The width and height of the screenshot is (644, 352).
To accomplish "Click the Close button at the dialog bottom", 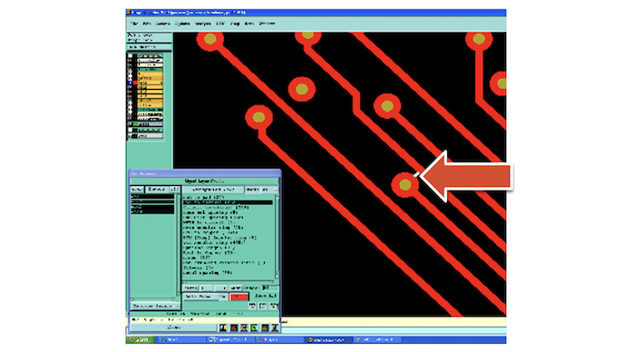I will (x=174, y=328).
